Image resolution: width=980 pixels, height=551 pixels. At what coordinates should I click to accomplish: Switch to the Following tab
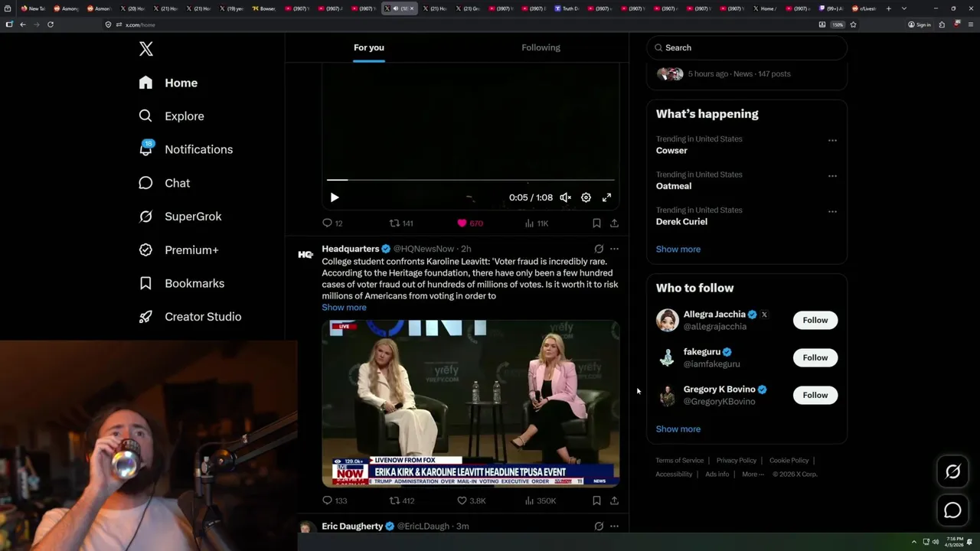(x=541, y=47)
